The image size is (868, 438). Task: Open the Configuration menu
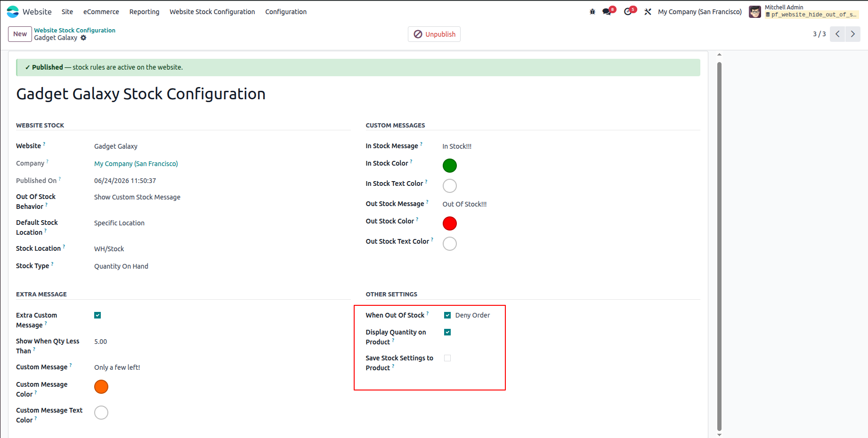click(286, 12)
